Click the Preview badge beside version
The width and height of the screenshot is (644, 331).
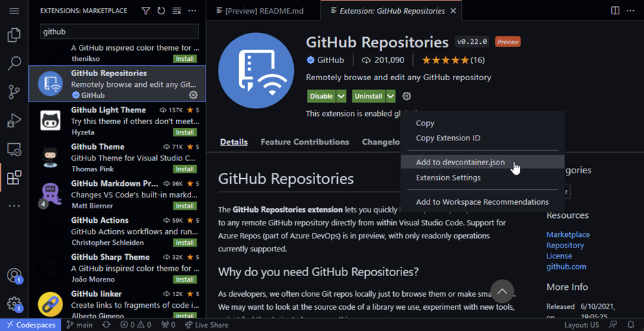tap(508, 42)
